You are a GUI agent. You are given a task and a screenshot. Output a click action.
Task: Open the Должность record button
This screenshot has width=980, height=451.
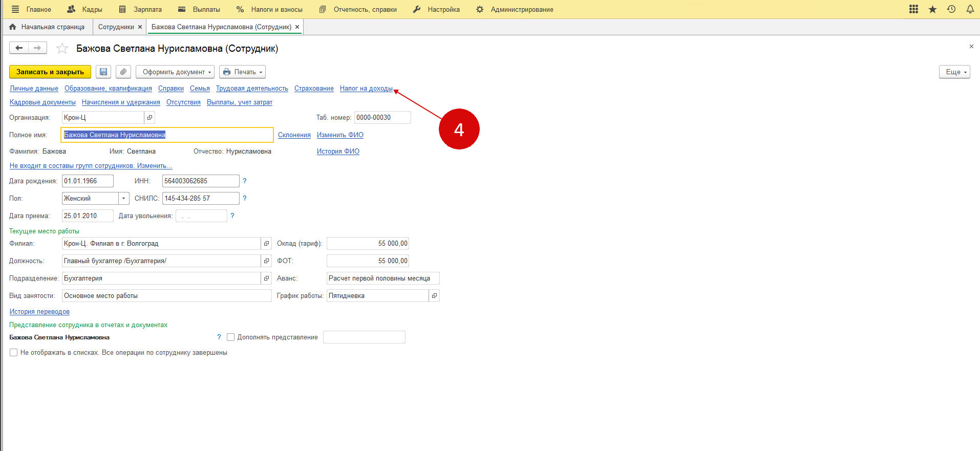(x=266, y=261)
